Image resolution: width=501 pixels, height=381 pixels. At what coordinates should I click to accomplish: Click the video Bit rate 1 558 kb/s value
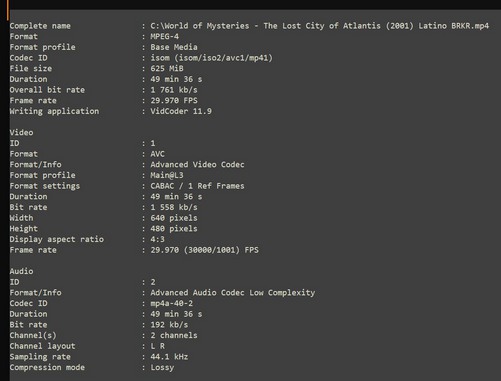tap(174, 207)
